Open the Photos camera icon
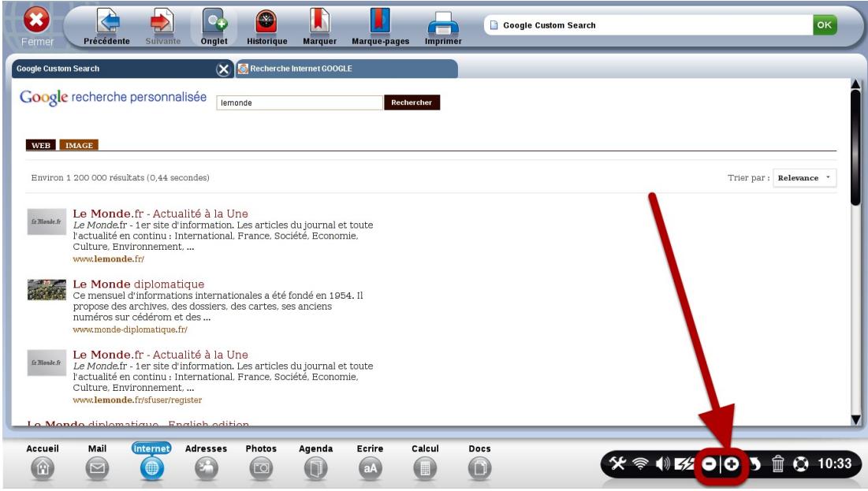This screenshot has width=868, height=491. pos(261,468)
